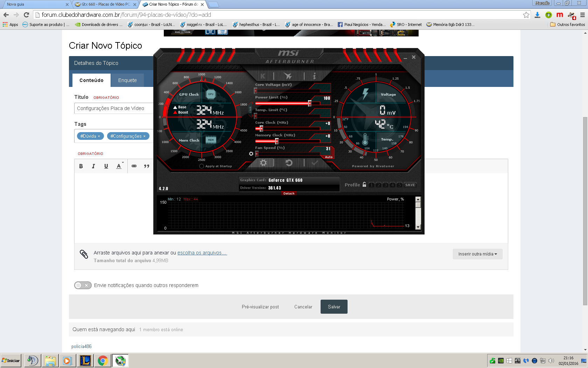Click the Cancelar link
The width and height of the screenshot is (588, 368).
point(303,307)
